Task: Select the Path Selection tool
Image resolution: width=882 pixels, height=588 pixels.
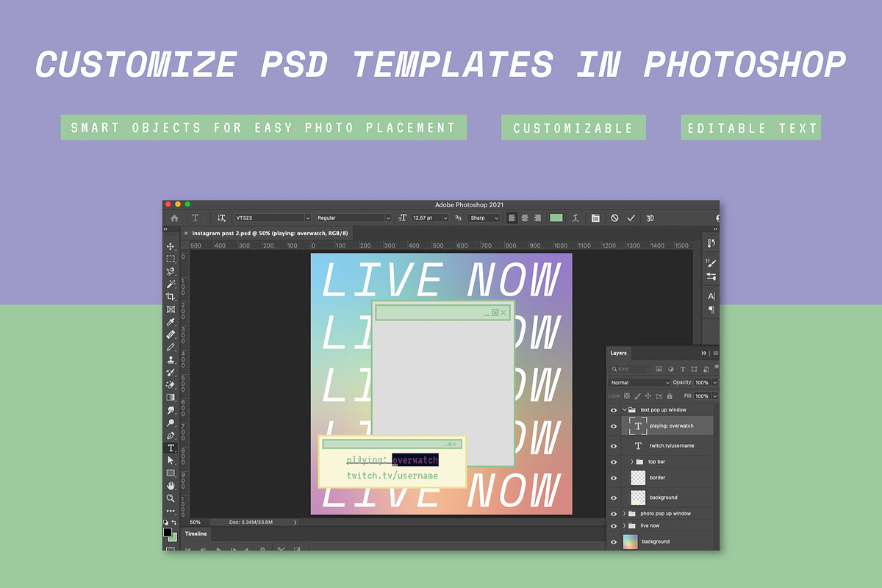Action: click(x=171, y=460)
